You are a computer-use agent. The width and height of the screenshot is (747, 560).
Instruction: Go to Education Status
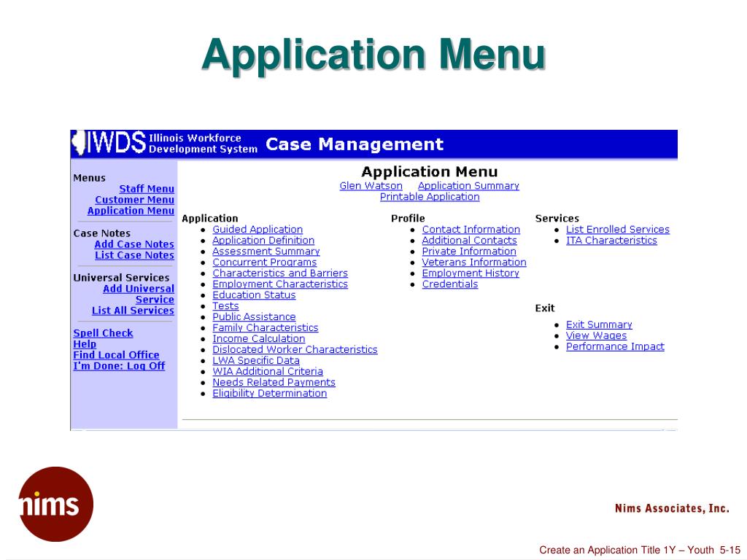coord(254,295)
